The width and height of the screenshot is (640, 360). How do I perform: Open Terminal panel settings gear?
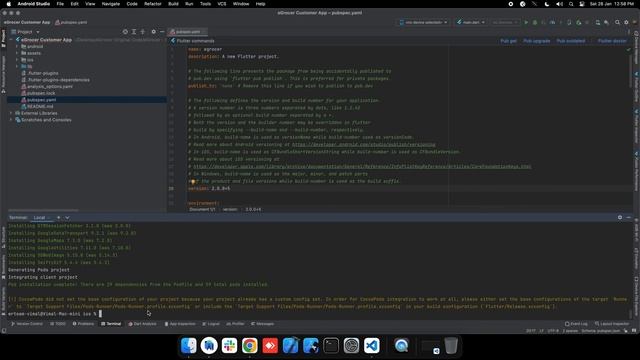click(x=620, y=218)
